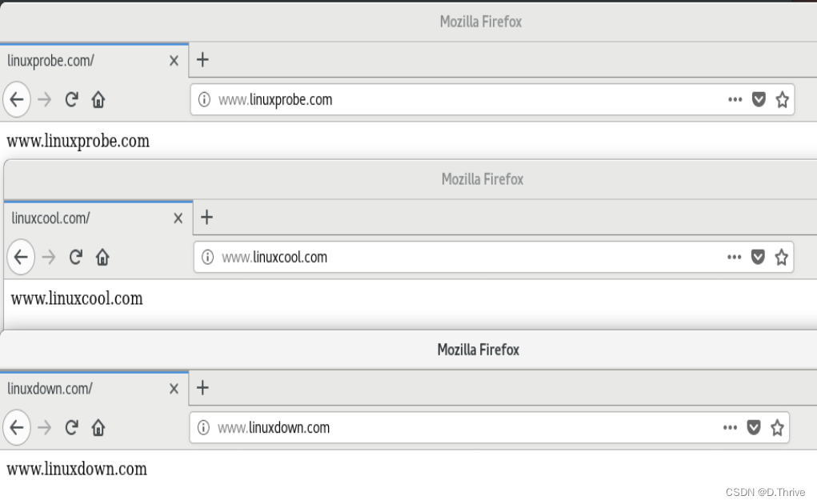Select the linuxprobe.com/ tab
This screenshot has height=504, width=817.
point(80,60)
